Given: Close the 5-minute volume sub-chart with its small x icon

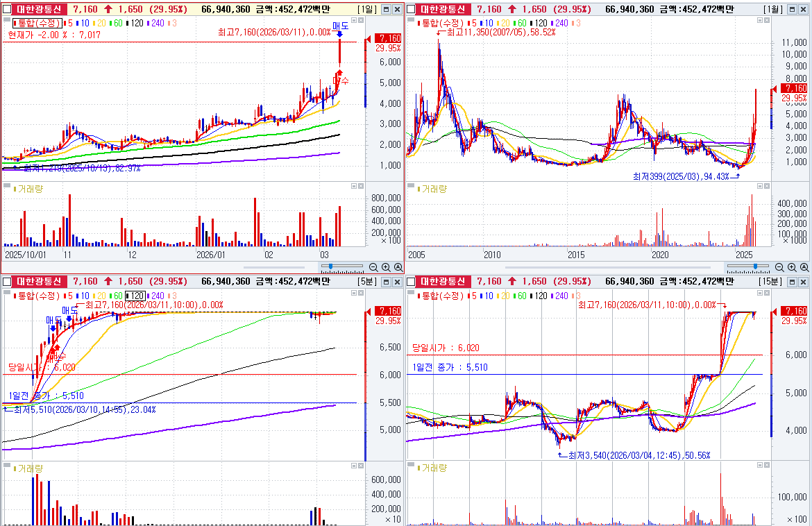Looking at the screenshot, I should point(361,466).
